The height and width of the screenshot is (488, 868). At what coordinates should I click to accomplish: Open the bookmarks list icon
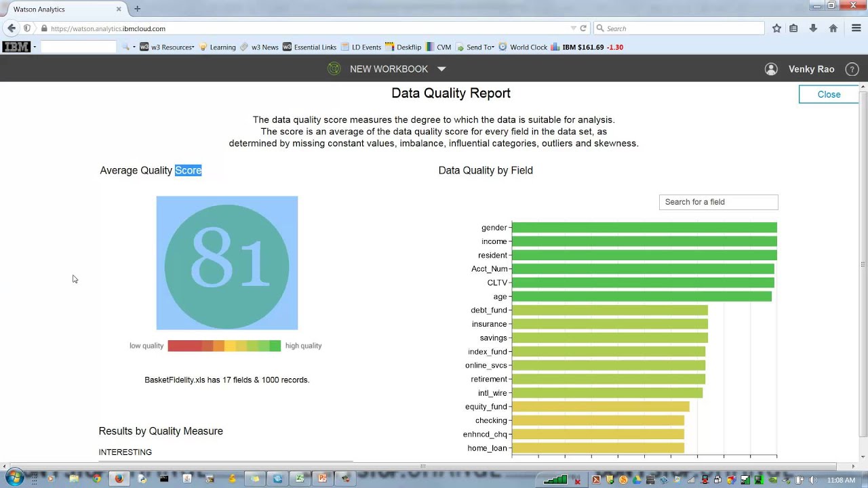coord(793,28)
